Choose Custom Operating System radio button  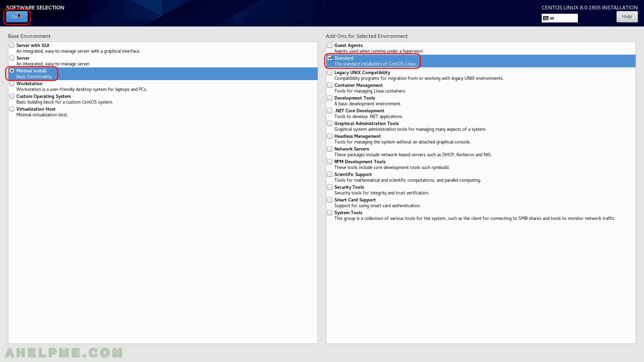(12, 96)
